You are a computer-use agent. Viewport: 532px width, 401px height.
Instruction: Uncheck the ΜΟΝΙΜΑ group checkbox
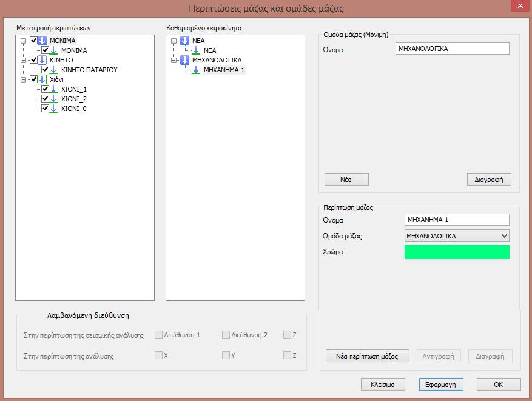coord(33,41)
